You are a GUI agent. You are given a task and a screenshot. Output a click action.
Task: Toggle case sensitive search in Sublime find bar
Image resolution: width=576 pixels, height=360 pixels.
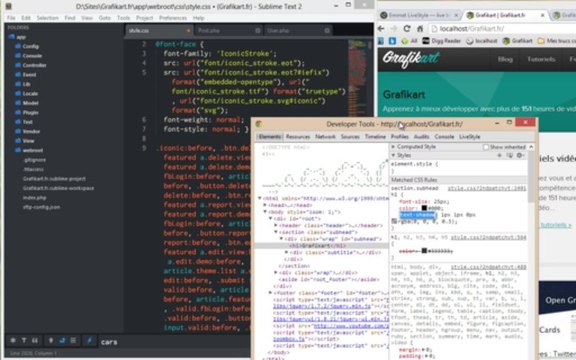coord(24,341)
